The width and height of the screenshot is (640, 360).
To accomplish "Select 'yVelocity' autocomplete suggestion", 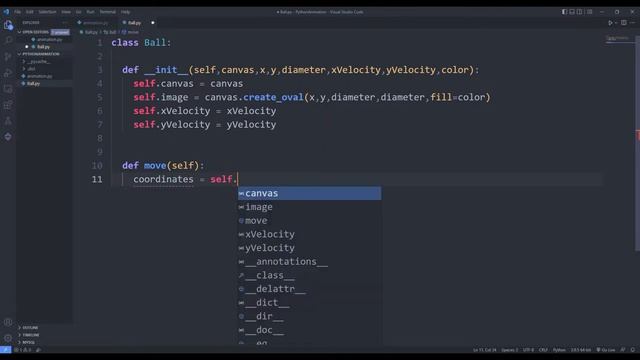I will tap(309, 248).
